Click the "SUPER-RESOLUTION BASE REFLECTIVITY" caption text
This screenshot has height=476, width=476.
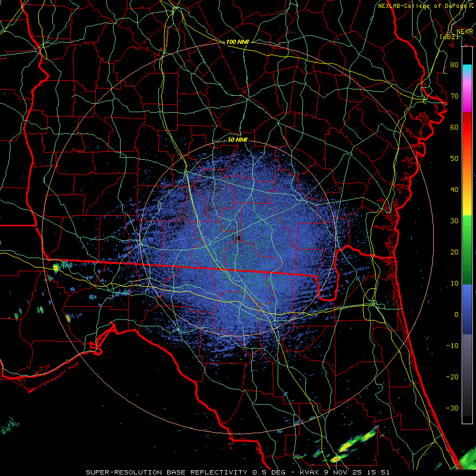[x=167, y=472]
